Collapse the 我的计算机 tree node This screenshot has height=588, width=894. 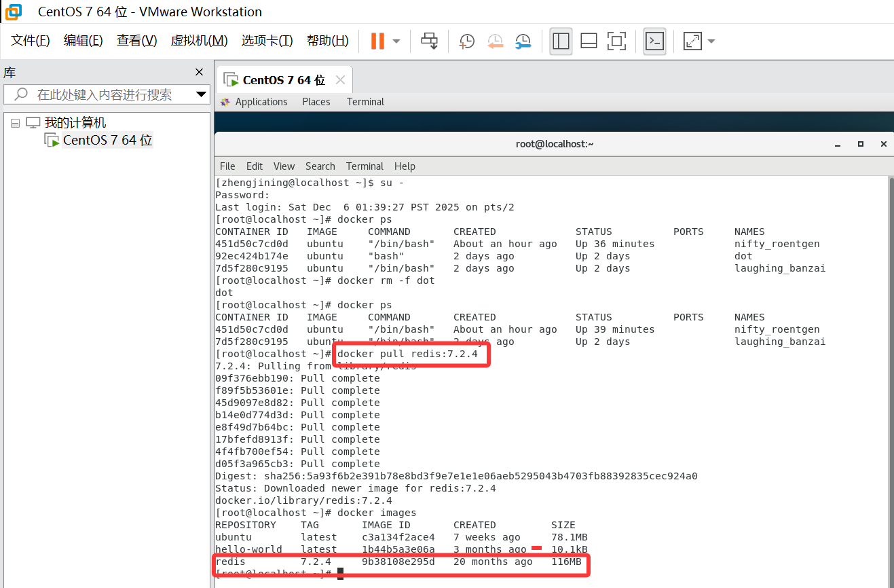(x=16, y=123)
